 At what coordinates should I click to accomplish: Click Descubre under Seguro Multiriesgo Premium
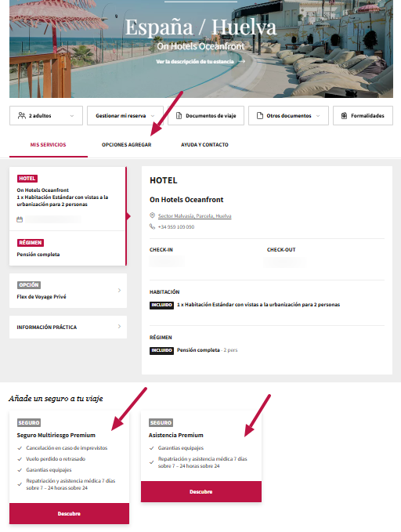click(x=69, y=514)
